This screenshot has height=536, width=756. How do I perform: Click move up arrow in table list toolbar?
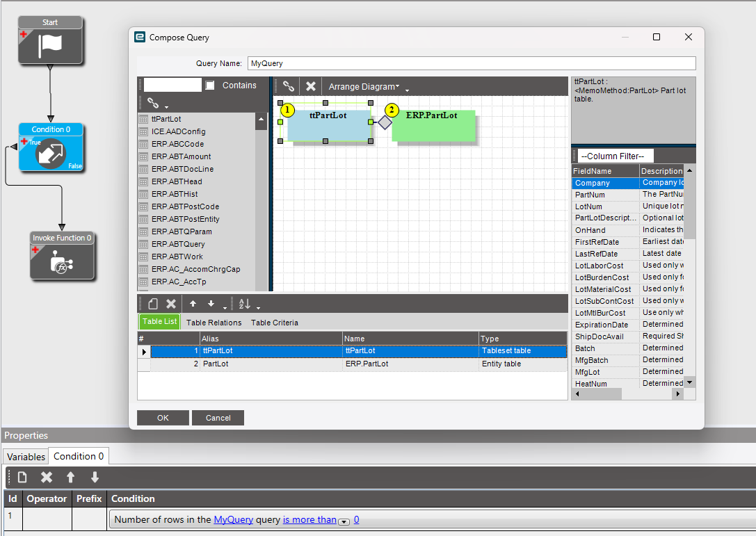193,304
